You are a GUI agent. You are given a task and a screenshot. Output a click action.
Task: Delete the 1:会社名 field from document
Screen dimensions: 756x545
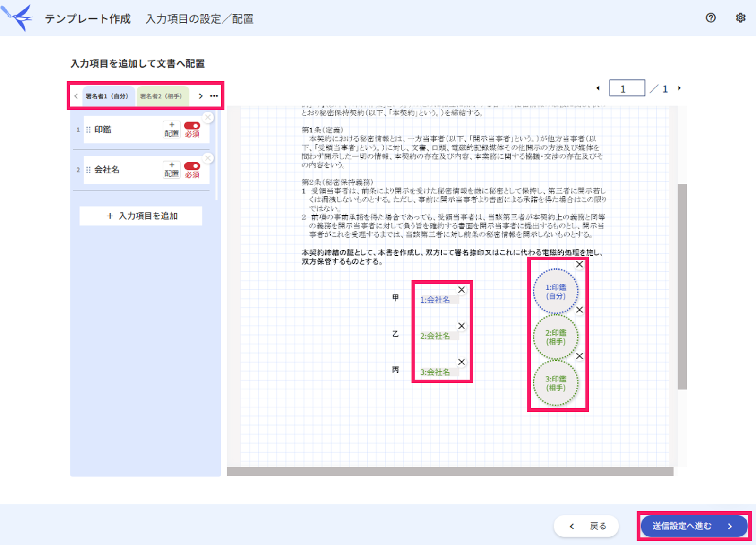point(462,290)
